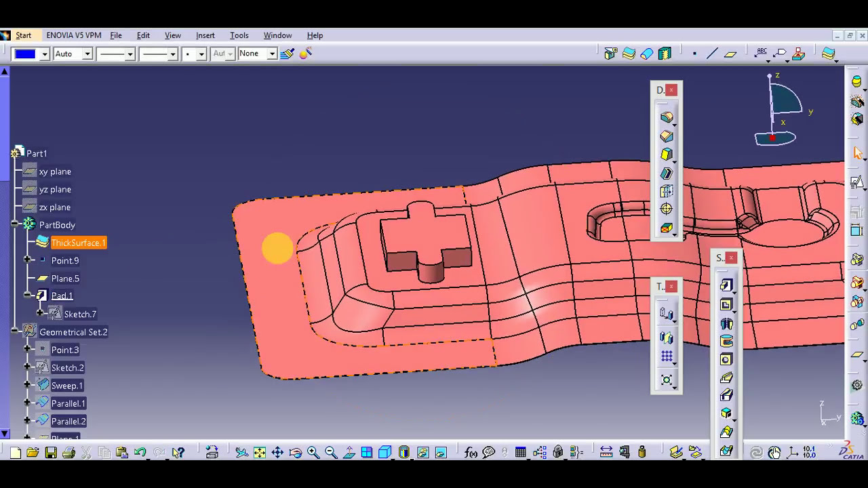This screenshot has width=868, height=488.
Task: Click the Pocket icon in S. toolbar
Action: pos(726,304)
